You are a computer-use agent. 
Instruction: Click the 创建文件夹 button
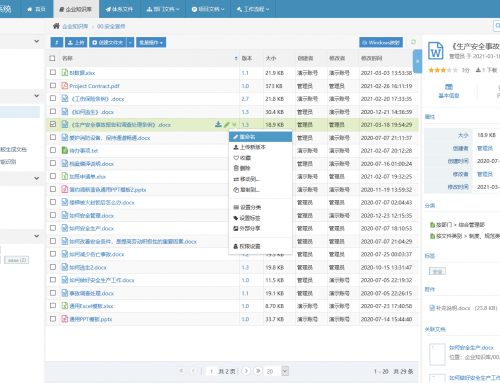(x=108, y=42)
